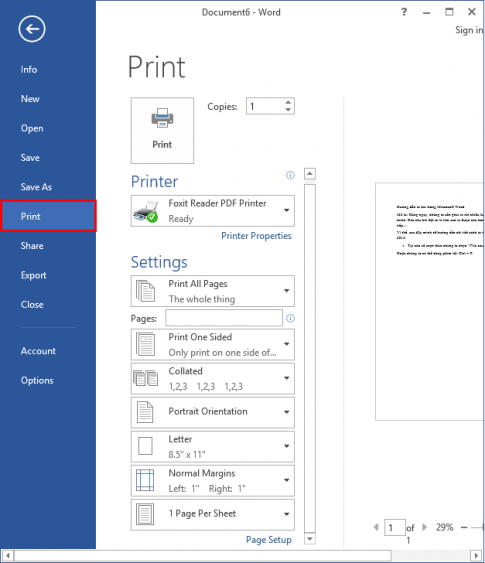Click the vertical settings scrollbar track
Viewport: 485px width, 563px height.
tap(310, 358)
